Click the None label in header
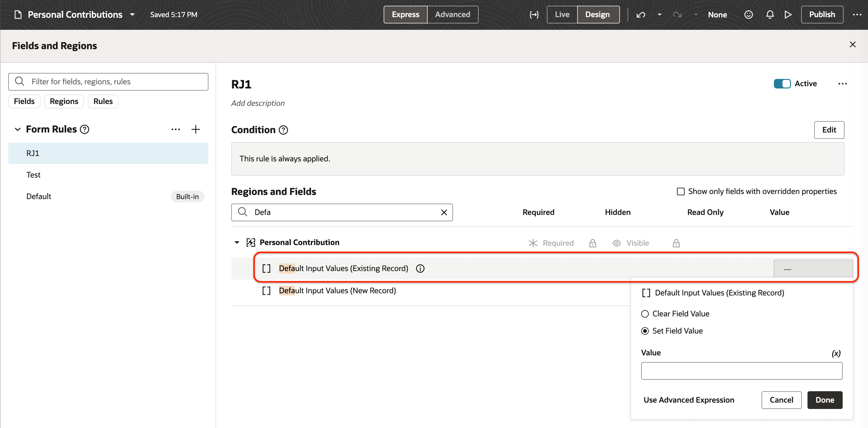Screen dimensions: 868x428 718,15
